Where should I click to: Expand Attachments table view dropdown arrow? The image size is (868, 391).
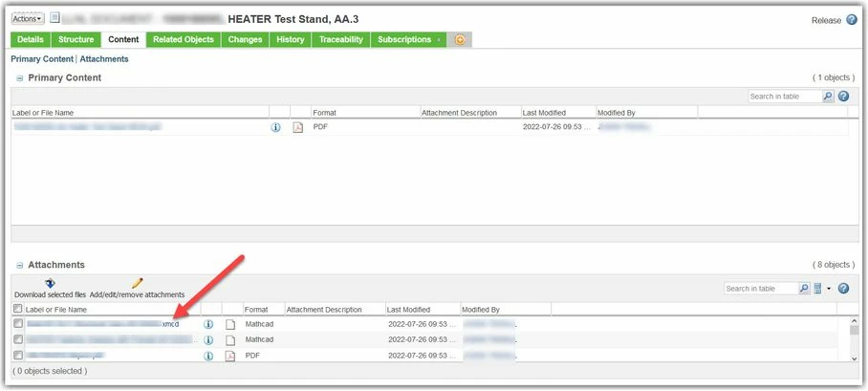pos(829,289)
